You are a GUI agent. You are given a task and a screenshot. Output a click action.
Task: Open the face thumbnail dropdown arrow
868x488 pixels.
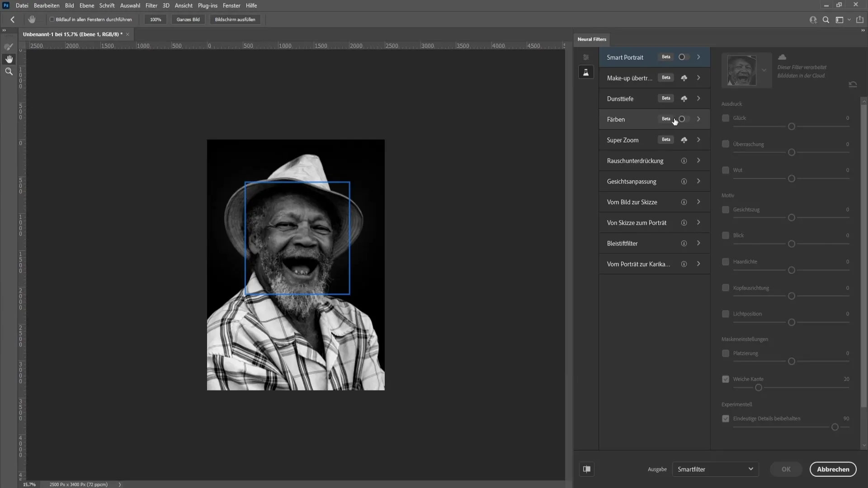coord(764,70)
